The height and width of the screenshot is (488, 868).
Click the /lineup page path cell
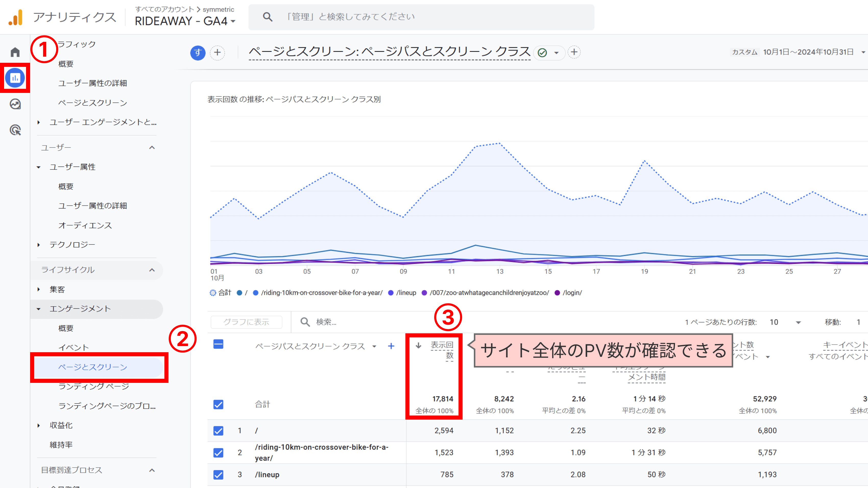[x=267, y=475]
